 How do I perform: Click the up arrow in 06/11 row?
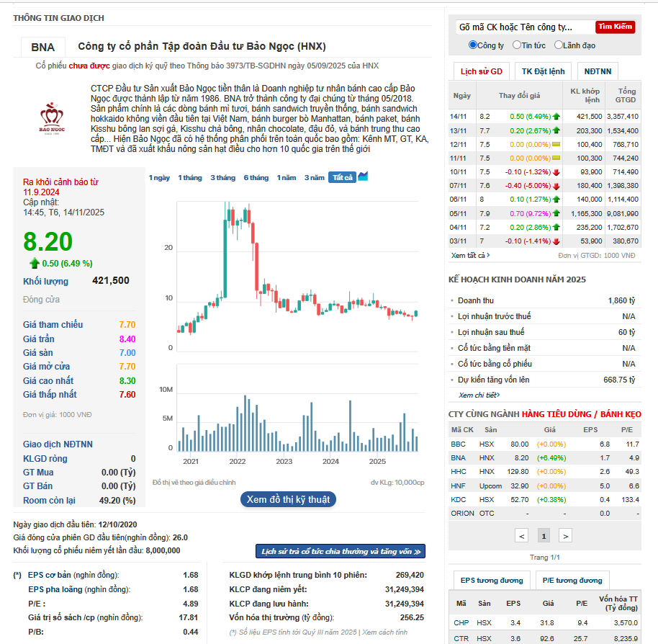[556, 200]
